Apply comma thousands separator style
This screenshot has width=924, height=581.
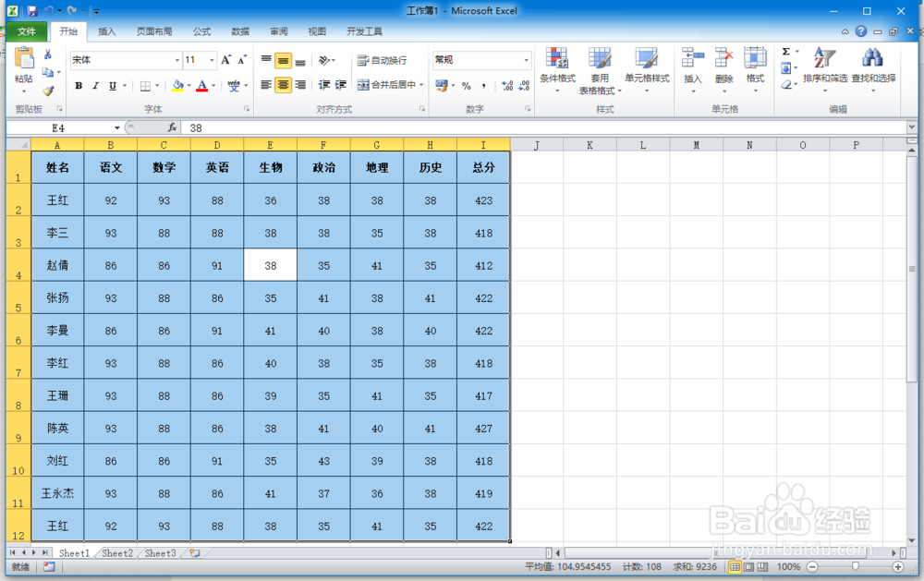tap(484, 86)
